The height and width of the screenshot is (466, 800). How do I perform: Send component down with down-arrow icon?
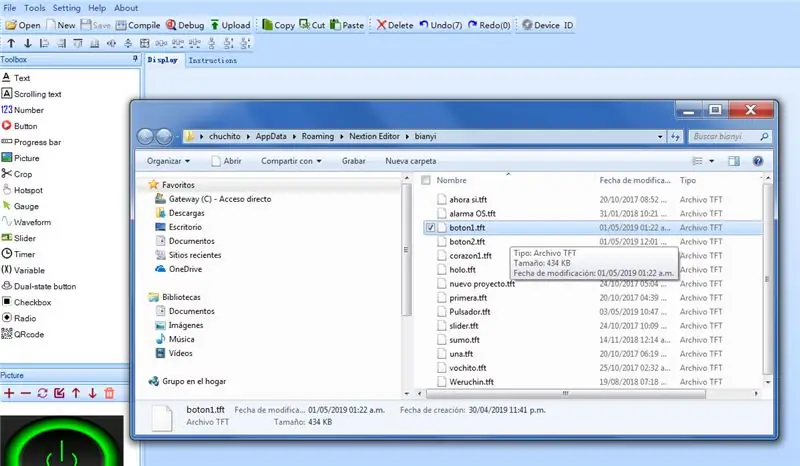pyautogui.click(x=28, y=43)
